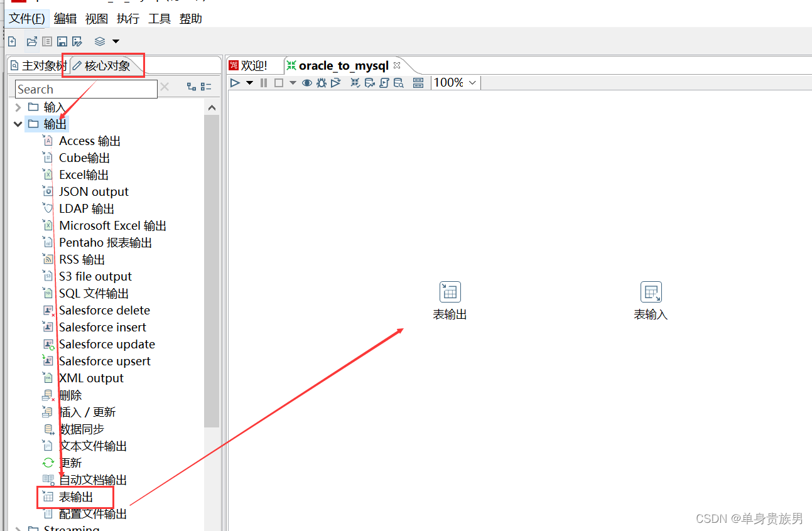This screenshot has height=531, width=812.
Task: Pause the running transformation
Action: tap(264, 82)
